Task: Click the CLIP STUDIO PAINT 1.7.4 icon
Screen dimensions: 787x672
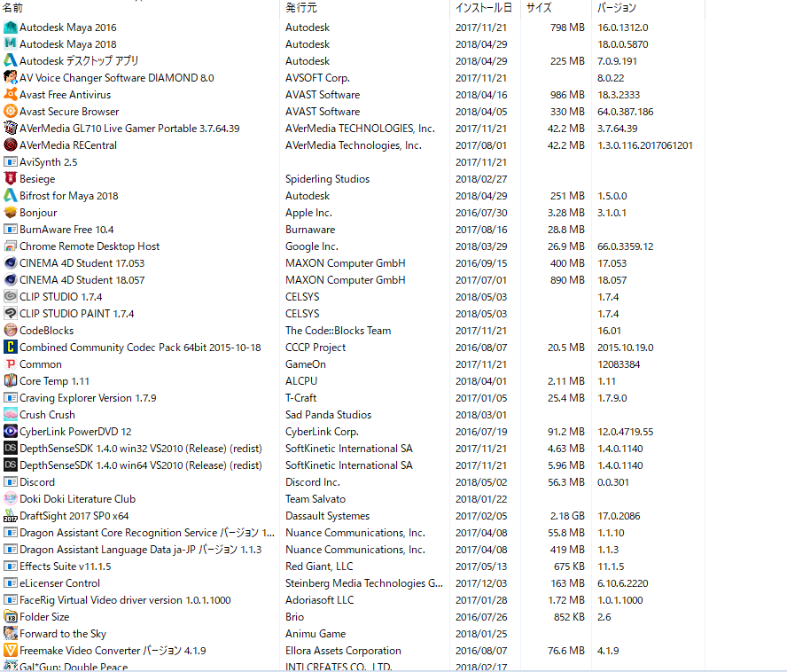Action: point(10,314)
